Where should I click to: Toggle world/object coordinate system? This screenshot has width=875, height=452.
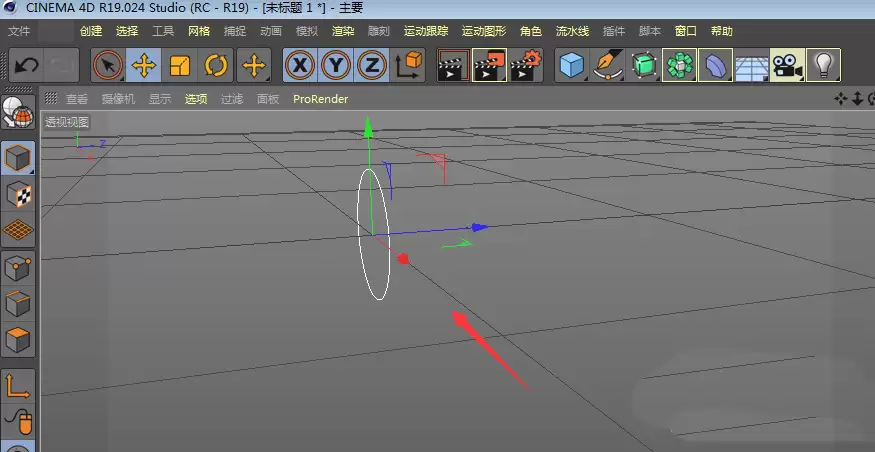tap(408, 66)
